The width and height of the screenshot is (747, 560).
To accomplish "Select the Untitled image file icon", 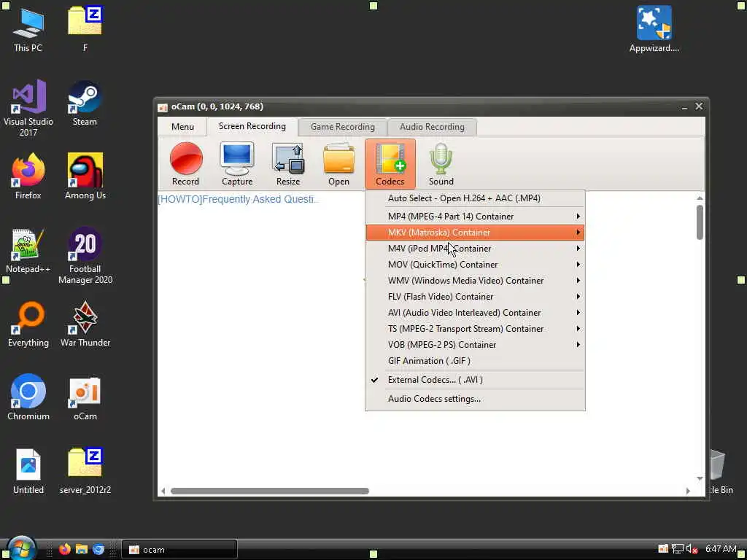I will (28, 472).
